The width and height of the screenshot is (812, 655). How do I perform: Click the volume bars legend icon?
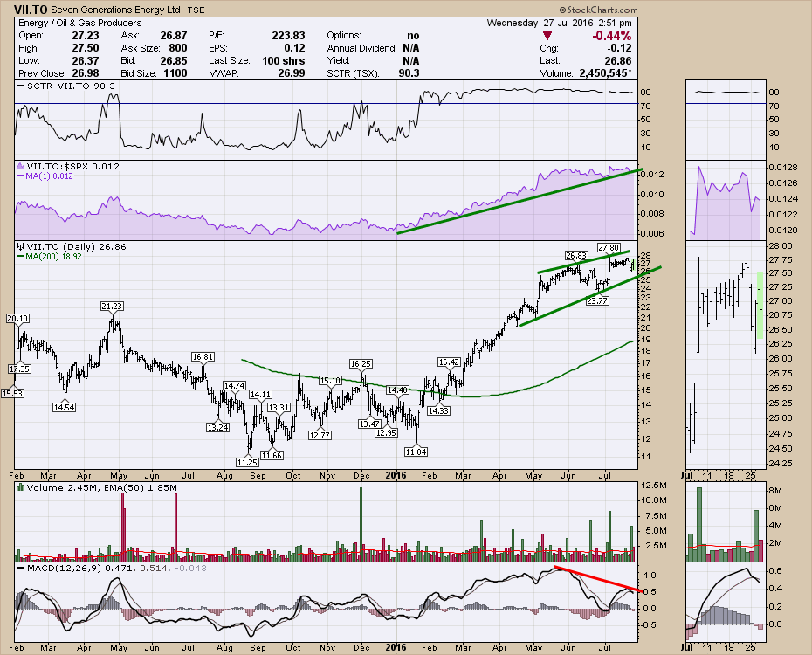(x=21, y=487)
